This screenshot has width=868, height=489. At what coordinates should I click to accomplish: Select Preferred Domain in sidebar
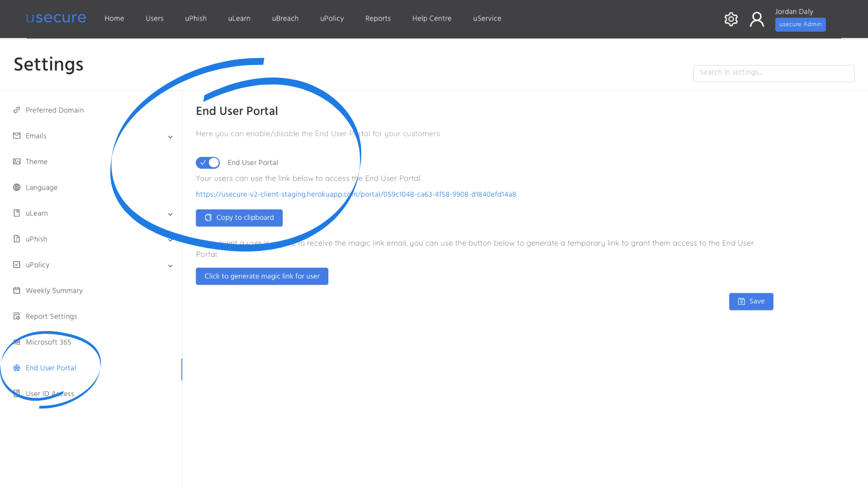[55, 110]
